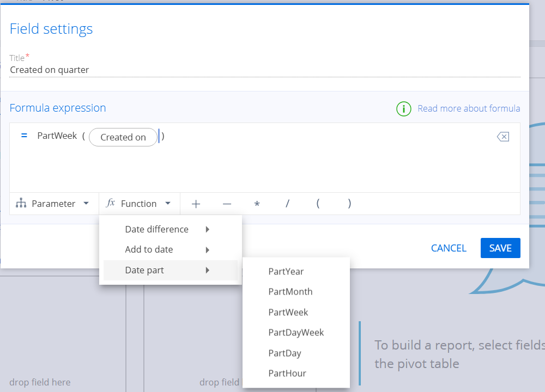Toggle the Function dropdown menu

click(x=139, y=204)
